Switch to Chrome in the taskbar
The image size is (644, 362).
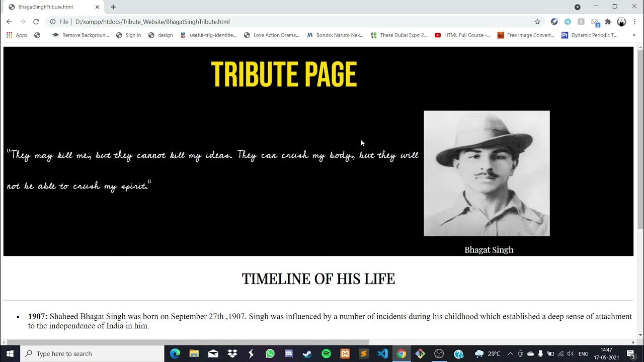pyautogui.click(x=401, y=353)
